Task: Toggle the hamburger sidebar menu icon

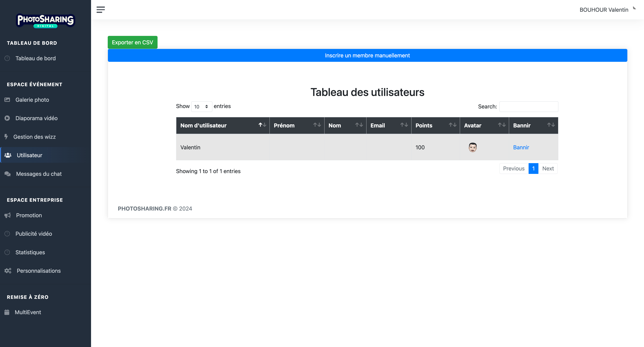Action: click(x=100, y=10)
